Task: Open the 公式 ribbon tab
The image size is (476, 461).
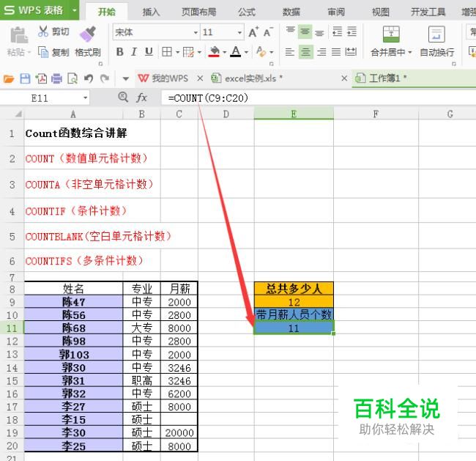Action: pos(247,12)
